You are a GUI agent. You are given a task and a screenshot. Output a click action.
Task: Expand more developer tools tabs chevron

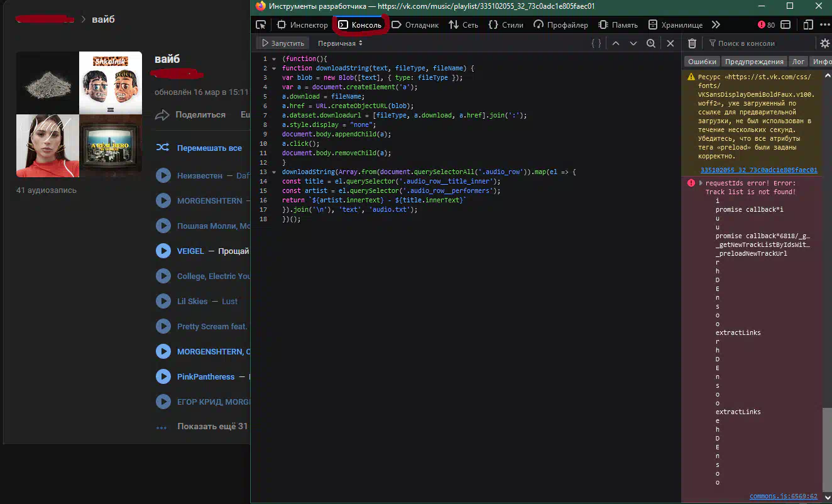point(716,25)
